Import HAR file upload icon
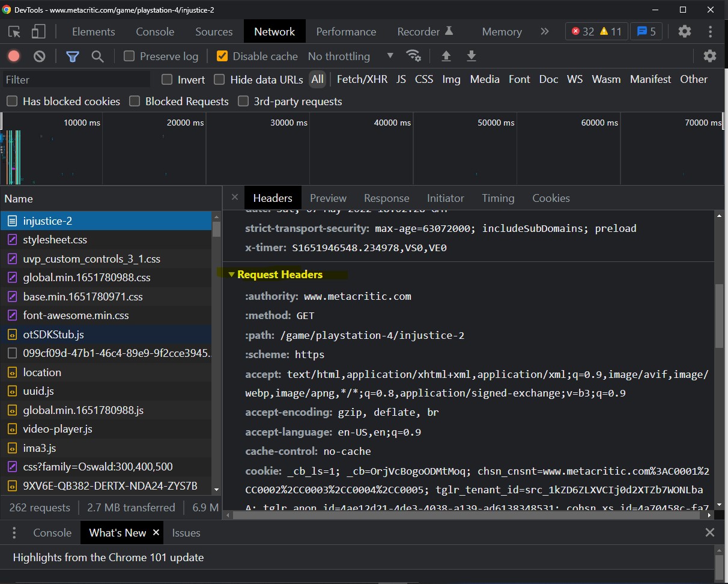This screenshot has height=584, width=728. click(446, 56)
